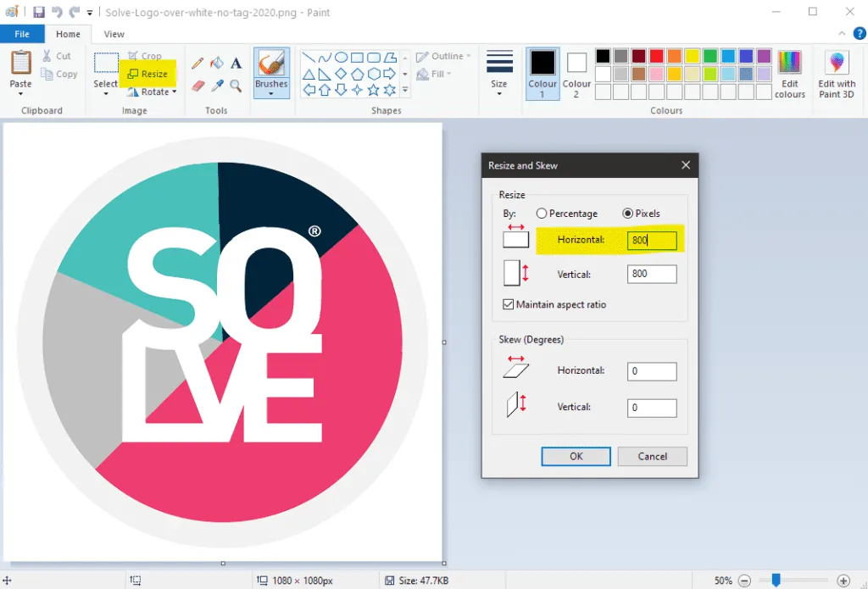This screenshot has height=589, width=868.
Task: Close the Resize and Skew dialog
Action: point(685,165)
